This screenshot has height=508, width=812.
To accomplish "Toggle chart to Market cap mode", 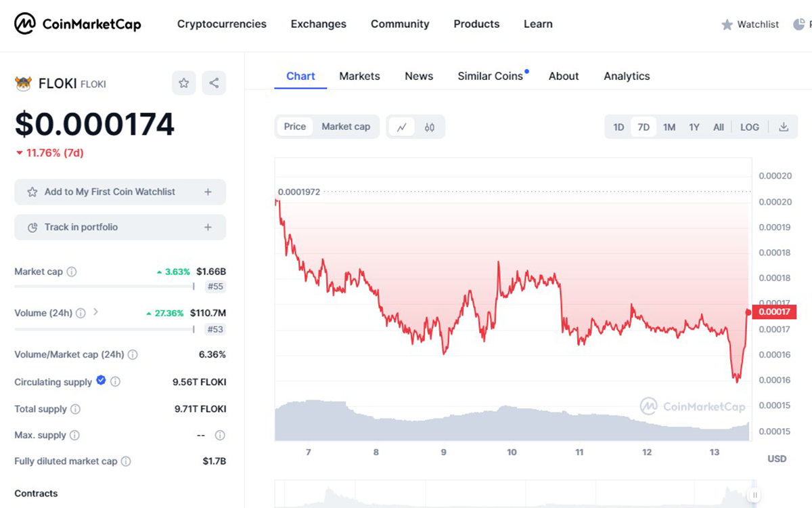I will tap(346, 127).
